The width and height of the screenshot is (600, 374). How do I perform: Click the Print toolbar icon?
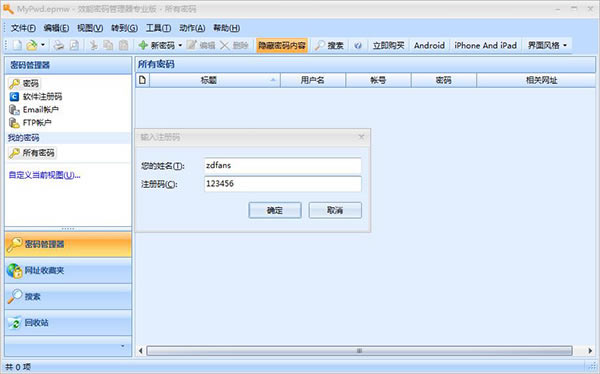point(59,46)
